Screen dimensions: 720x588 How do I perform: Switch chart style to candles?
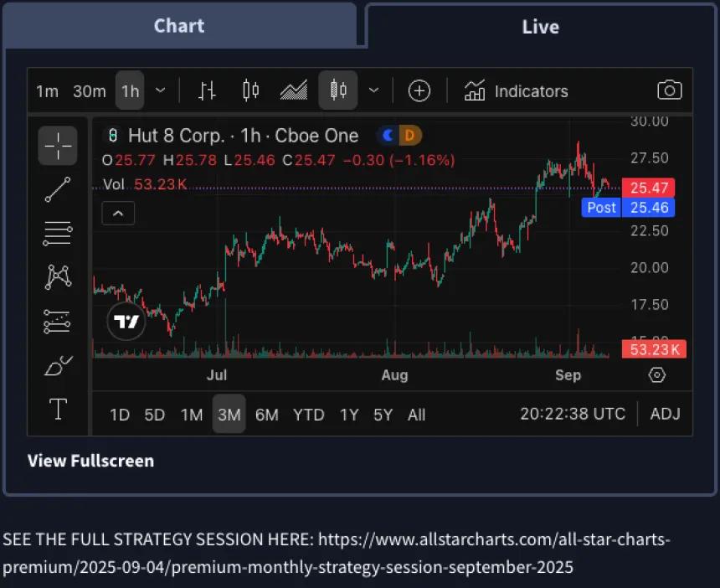[x=250, y=90]
